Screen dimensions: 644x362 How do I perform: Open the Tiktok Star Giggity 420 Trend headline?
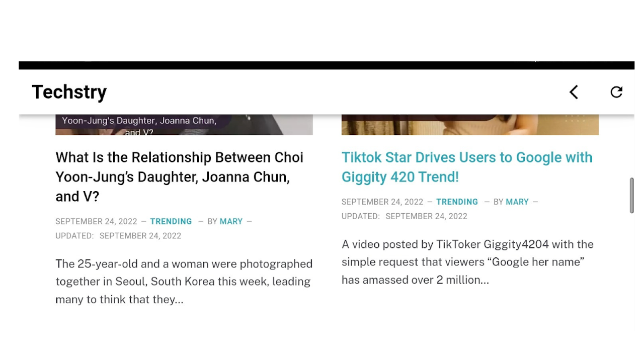click(x=466, y=167)
